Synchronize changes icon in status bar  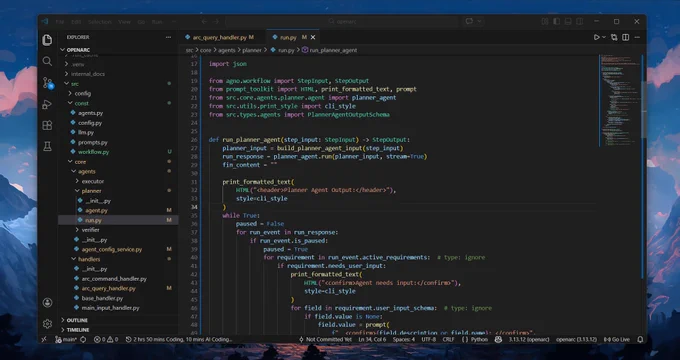pyautogui.click(x=83, y=339)
